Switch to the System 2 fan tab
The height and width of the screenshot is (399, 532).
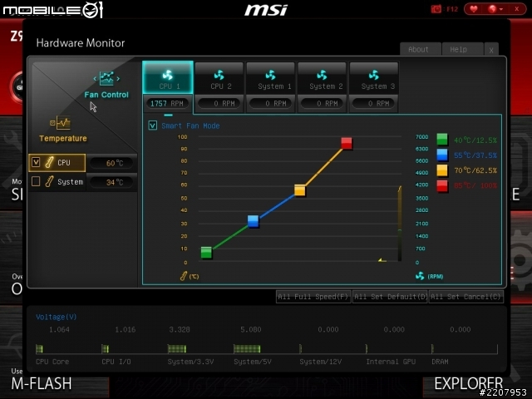(322, 77)
